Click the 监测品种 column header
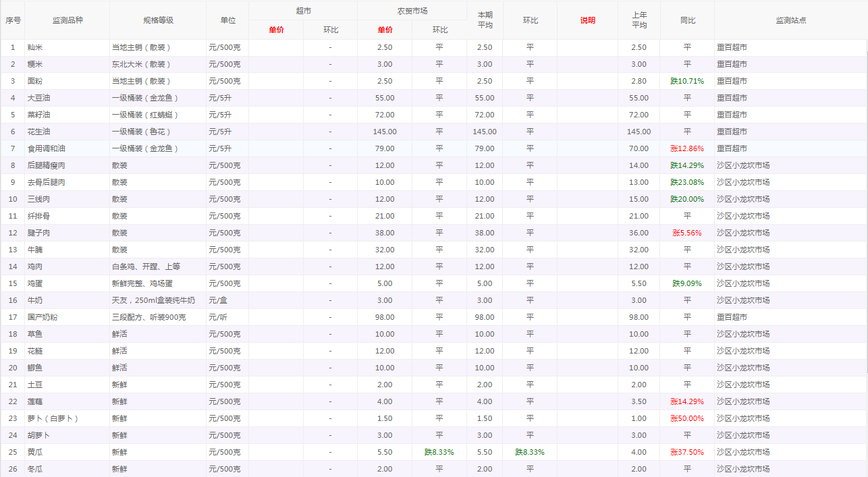 coord(67,20)
